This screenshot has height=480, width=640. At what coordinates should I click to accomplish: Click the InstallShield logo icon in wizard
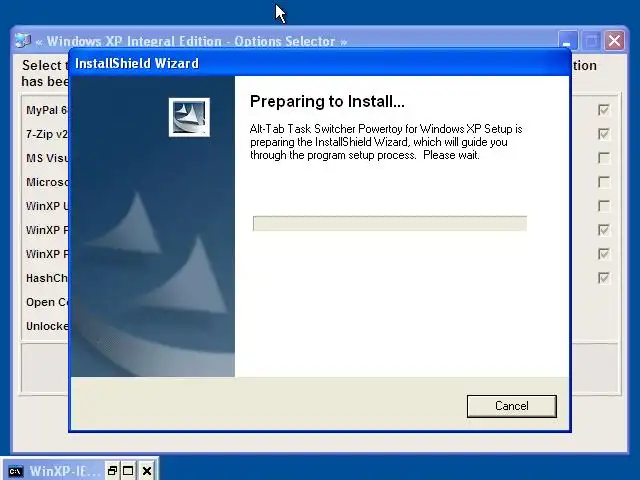pyautogui.click(x=189, y=117)
